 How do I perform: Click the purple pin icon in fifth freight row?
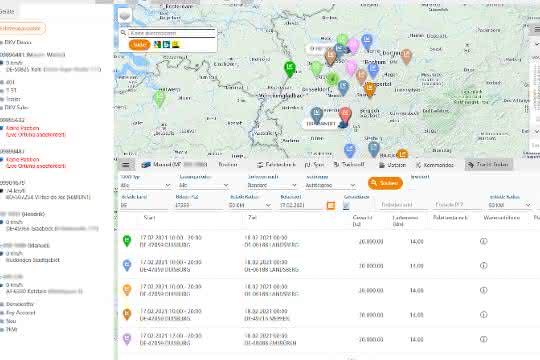tap(127, 339)
